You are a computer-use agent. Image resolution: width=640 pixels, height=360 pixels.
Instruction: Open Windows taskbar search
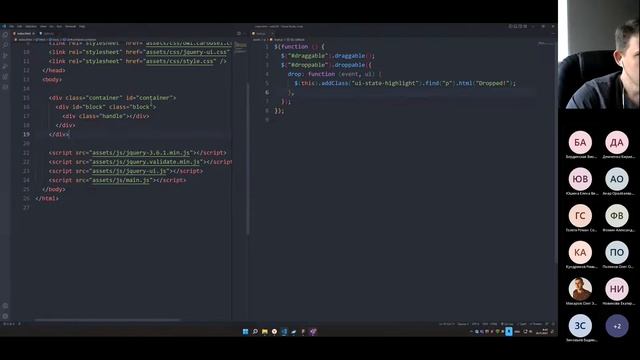point(255,331)
